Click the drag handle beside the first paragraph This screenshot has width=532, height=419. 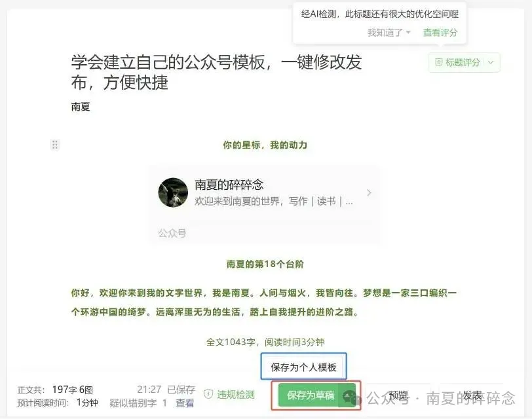(54, 145)
